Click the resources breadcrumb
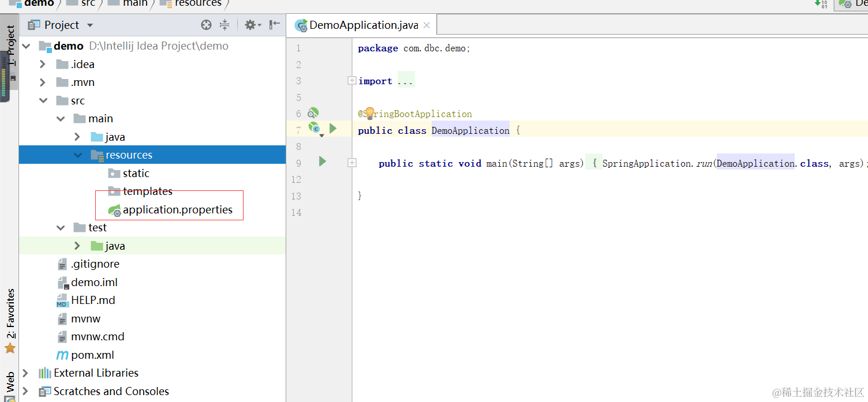The image size is (868, 402). (x=192, y=3)
